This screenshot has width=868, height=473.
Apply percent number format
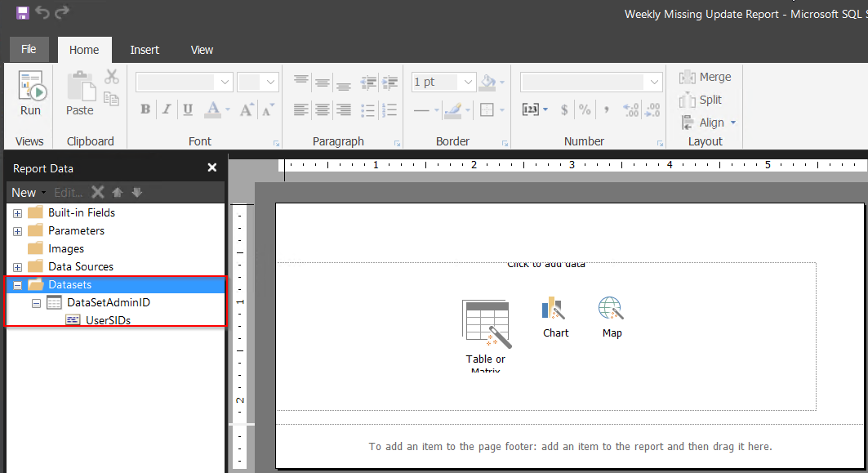585,109
